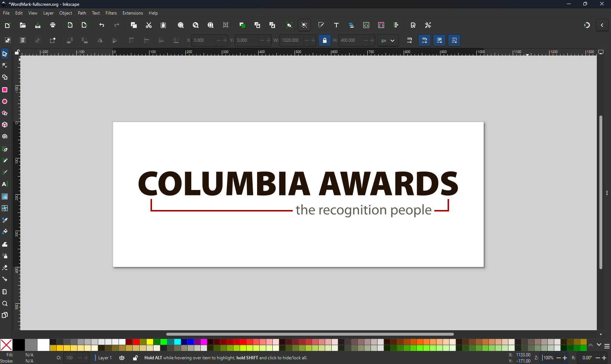
Task: Open the Object menu
Action: (66, 13)
